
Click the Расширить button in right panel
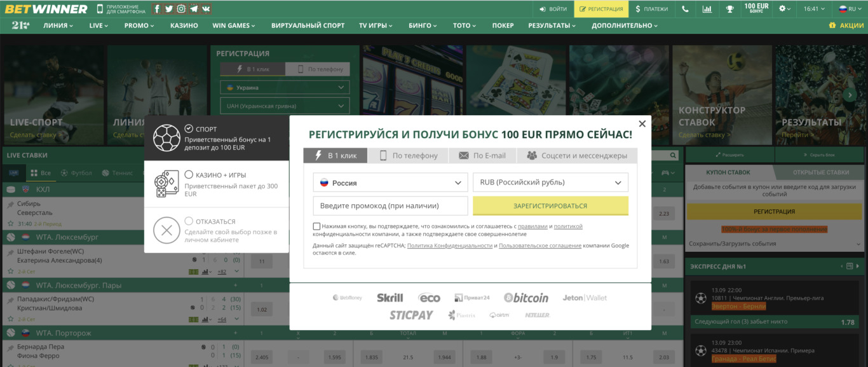[729, 155]
